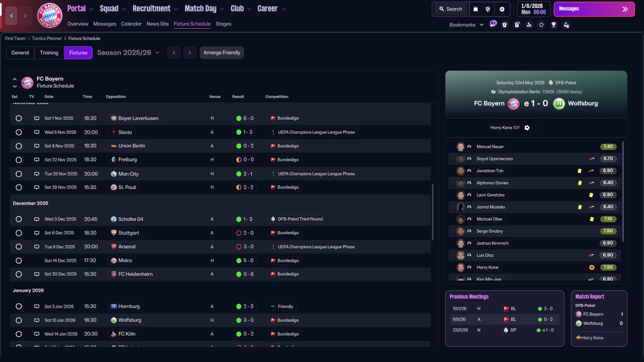Viewport: 644px width, 362px height.
Task: Open settings gear in the top bar
Action: click(502, 9)
